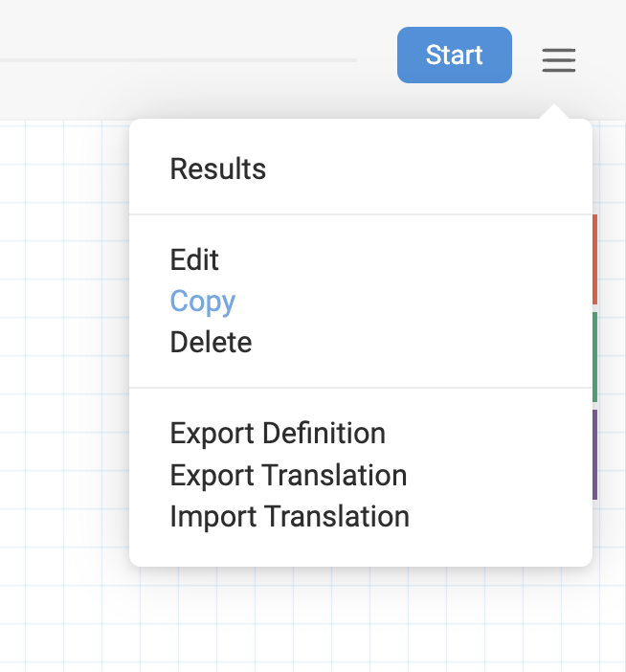
Task: Open the hamburger menu icon
Action: [559, 60]
